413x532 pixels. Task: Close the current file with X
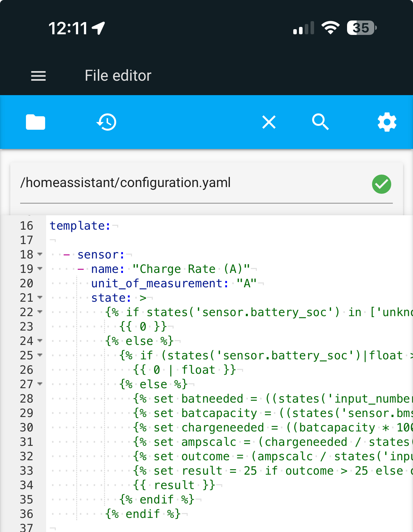(269, 122)
